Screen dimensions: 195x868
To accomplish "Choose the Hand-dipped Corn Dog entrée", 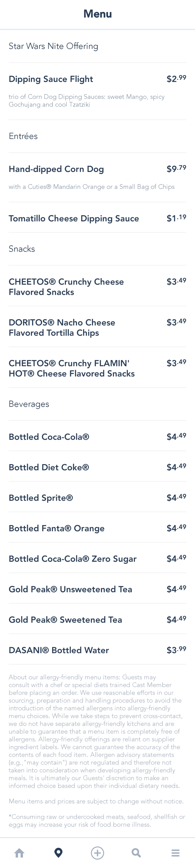I will click(x=56, y=169).
